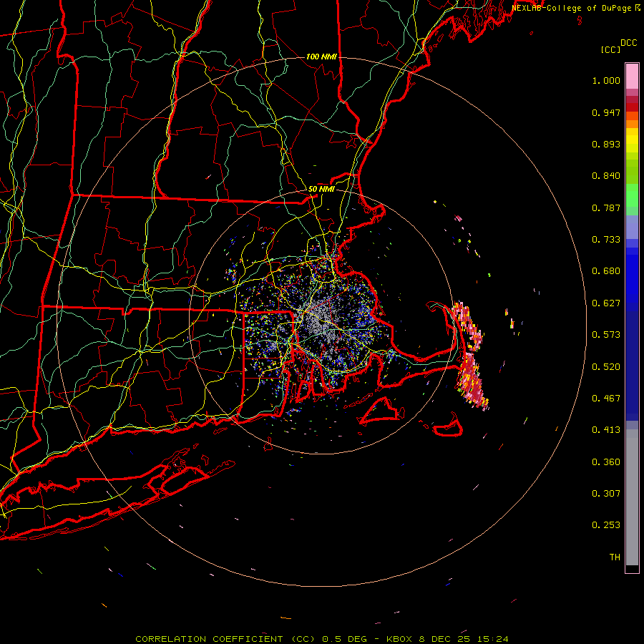Viewport: 644px width, 644px height.
Task: Click the 0.733 legend value
Action: coord(606,240)
